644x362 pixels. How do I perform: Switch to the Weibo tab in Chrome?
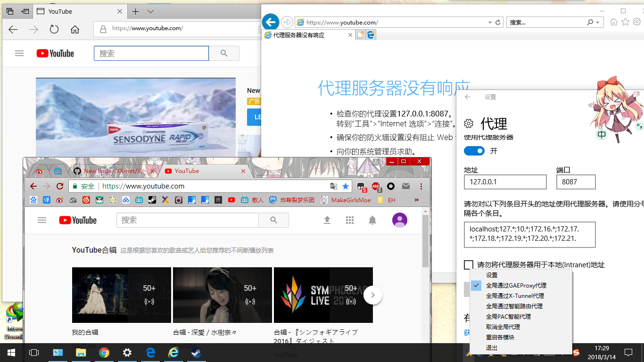click(x=40, y=171)
